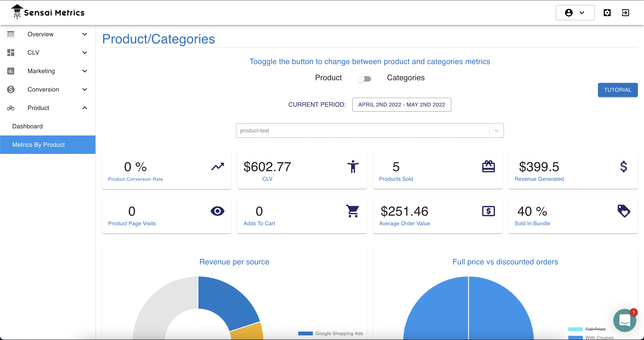The width and height of the screenshot is (644, 340).
Task: Click the TUTORIAL button
Action: (x=618, y=90)
